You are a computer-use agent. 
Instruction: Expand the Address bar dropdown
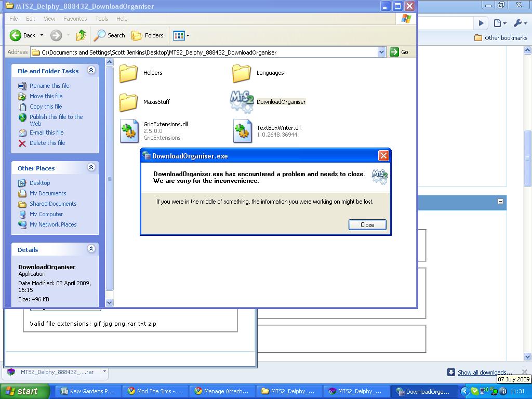click(381, 52)
